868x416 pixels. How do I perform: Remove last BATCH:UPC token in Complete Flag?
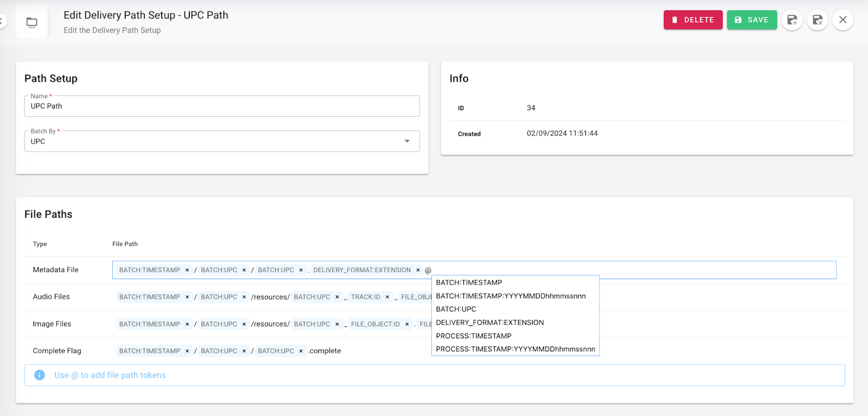pyautogui.click(x=301, y=351)
